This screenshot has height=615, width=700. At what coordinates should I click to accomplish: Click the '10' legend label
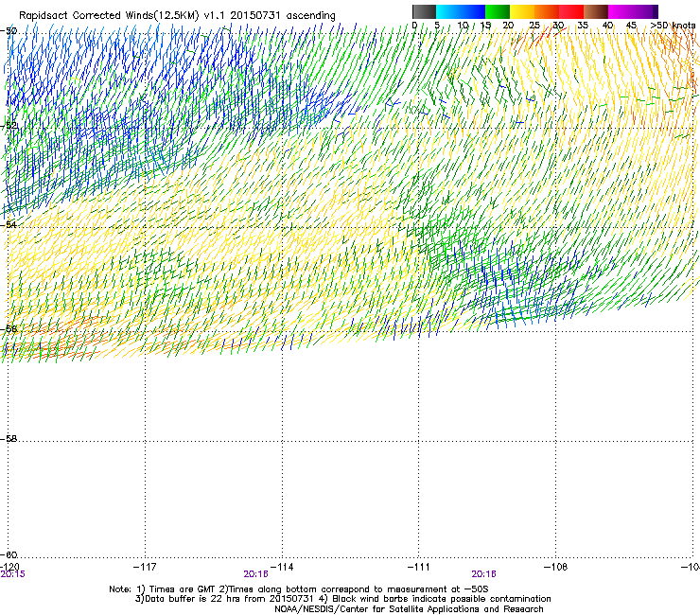click(x=463, y=26)
